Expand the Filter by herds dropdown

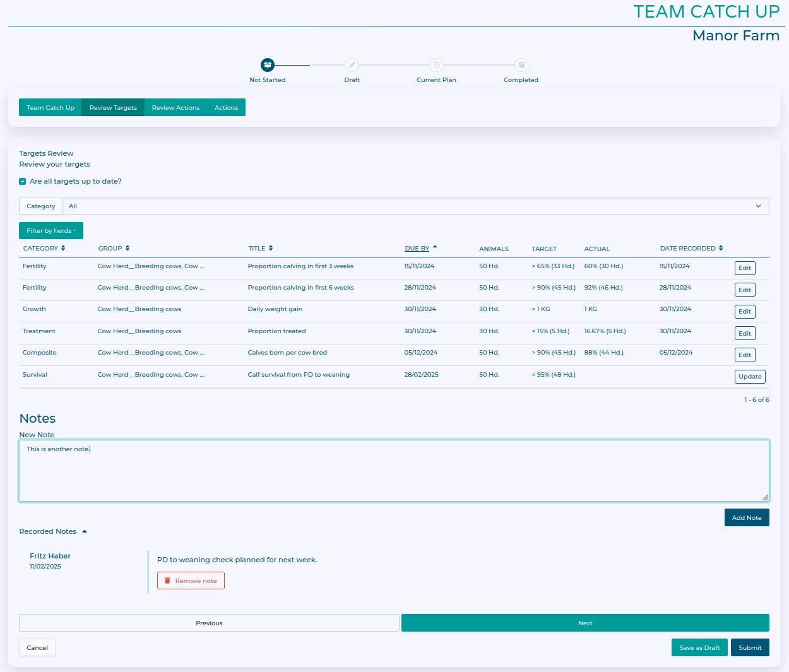click(x=51, y=231)
